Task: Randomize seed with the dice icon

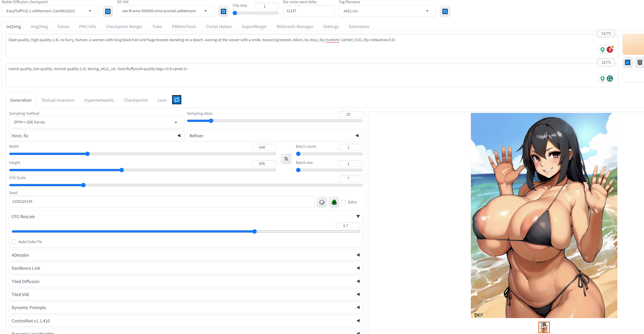Action: point(322,202)
